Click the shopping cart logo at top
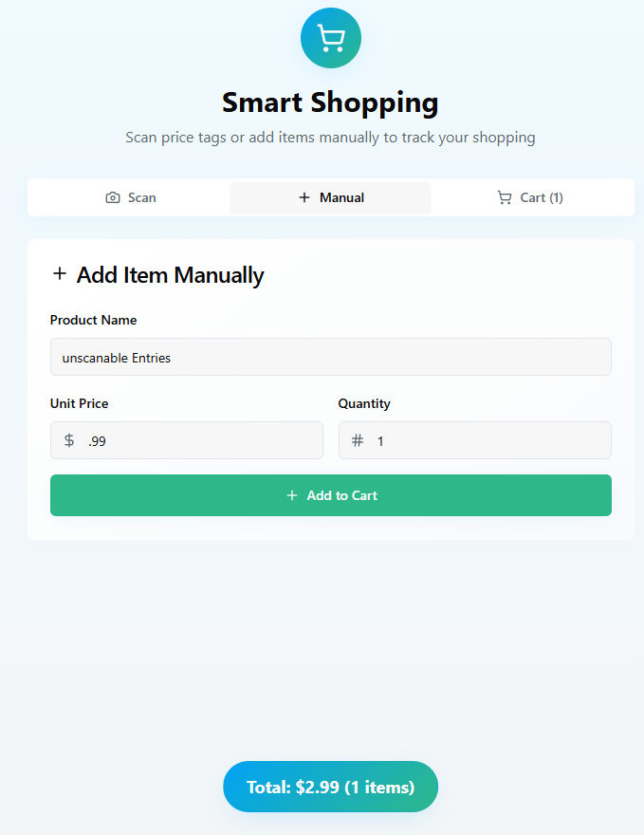The width and height of the screenshot is (644, 835). point(330,38)
